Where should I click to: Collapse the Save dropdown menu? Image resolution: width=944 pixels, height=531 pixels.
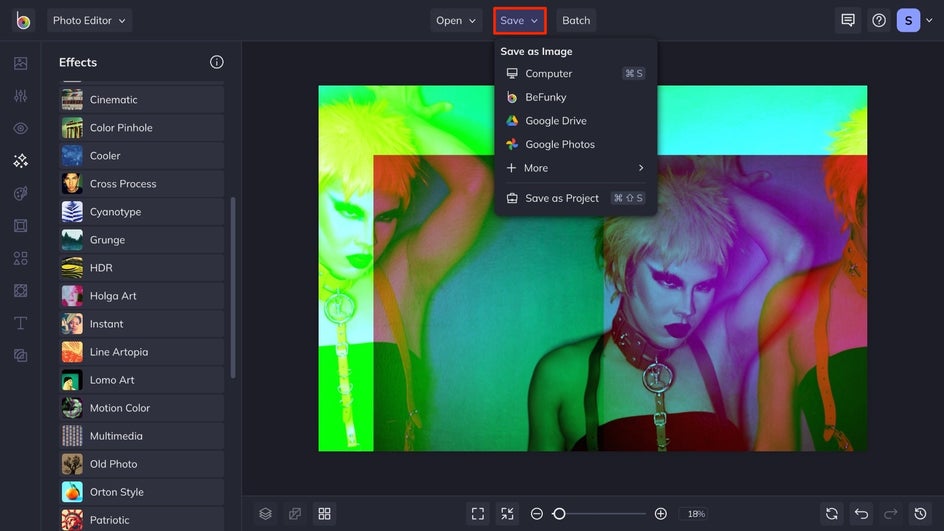(520, 20)
